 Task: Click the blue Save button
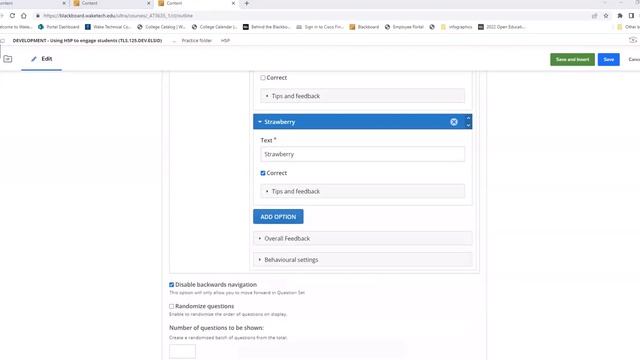tap(609, 59)
